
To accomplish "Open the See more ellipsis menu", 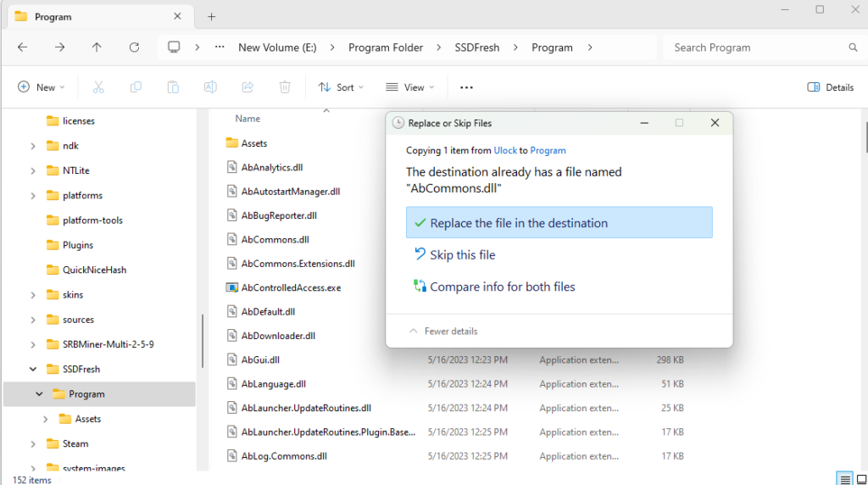I will 466,87.
